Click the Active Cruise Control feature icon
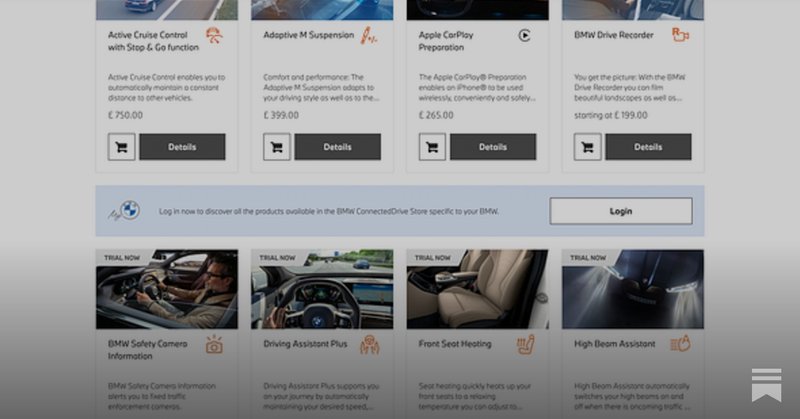The image size is (800, 419). (x=214, y=36)
